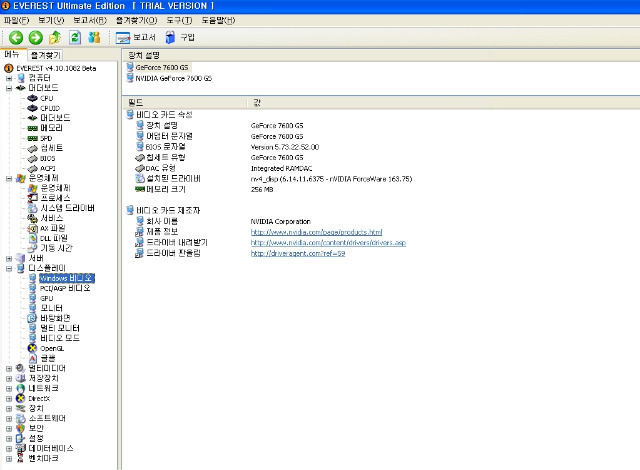This screenshot has height=470, width=640.
Task: Click the 256 MB memory value
Action: (x=262, y=189)
